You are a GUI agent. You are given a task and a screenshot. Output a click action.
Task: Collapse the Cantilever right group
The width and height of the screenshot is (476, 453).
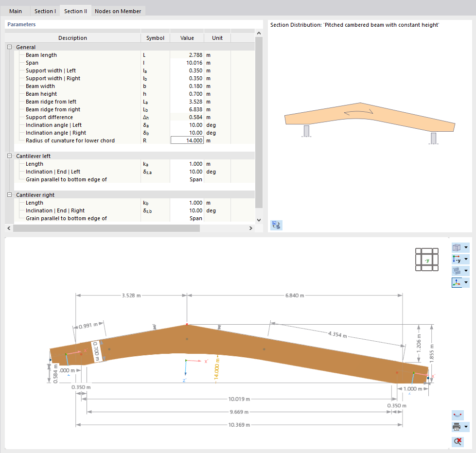click(x=9, y=195)
